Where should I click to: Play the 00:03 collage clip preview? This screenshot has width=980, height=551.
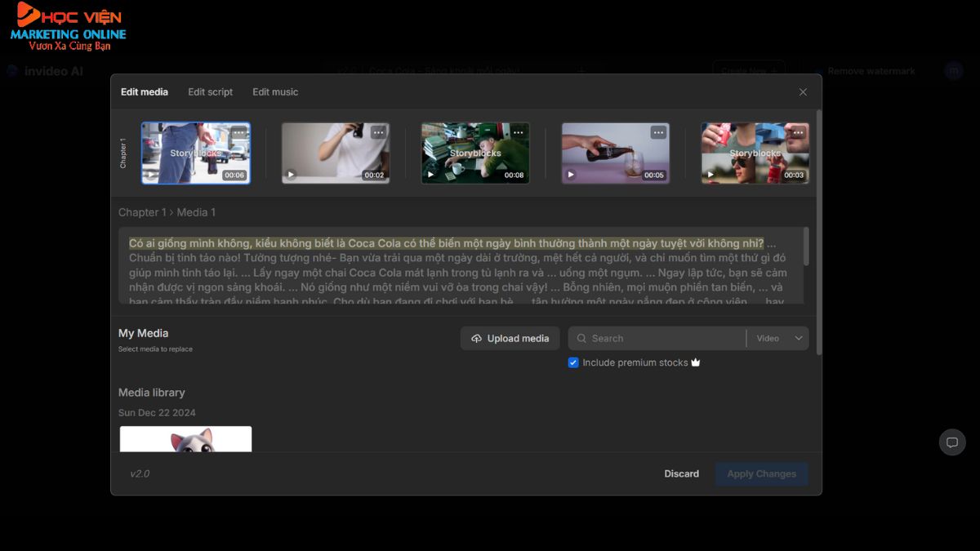[710, 175]
